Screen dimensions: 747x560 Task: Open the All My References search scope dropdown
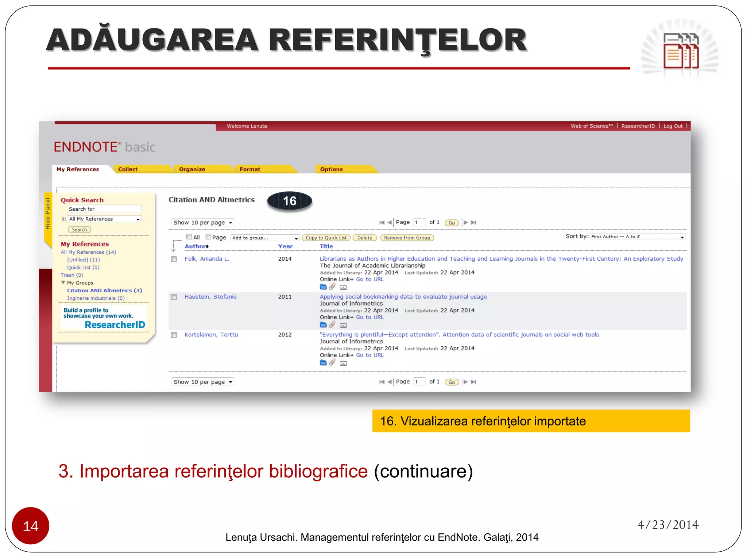(104, 219)
